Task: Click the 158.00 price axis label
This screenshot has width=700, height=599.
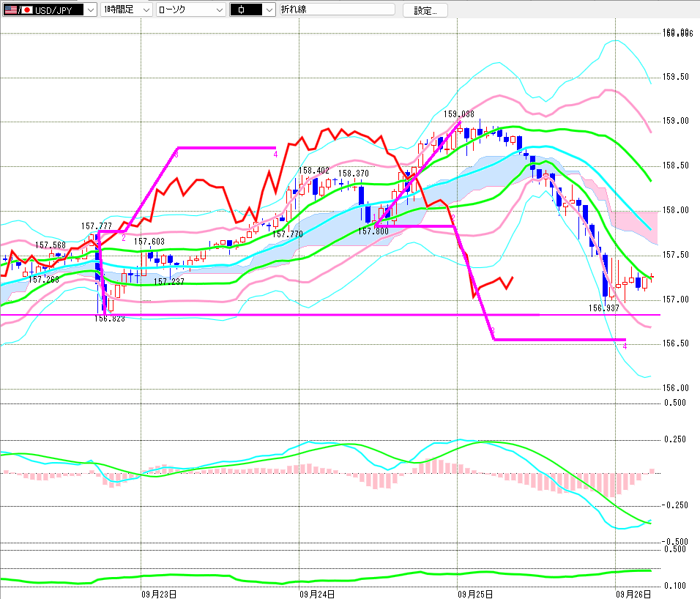Action: tap(675, 209)
